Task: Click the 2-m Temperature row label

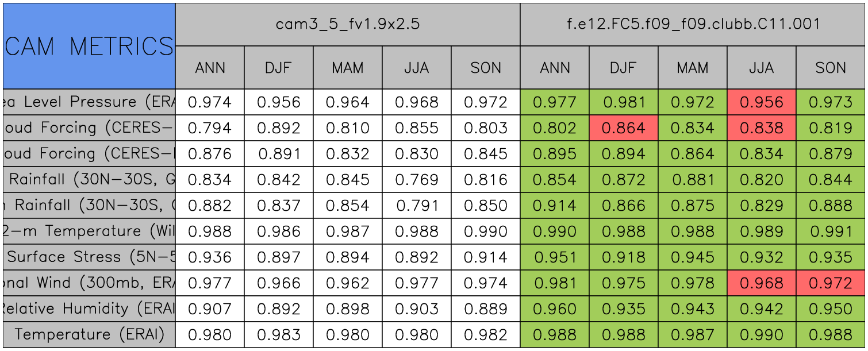Action: click(89, 231)
